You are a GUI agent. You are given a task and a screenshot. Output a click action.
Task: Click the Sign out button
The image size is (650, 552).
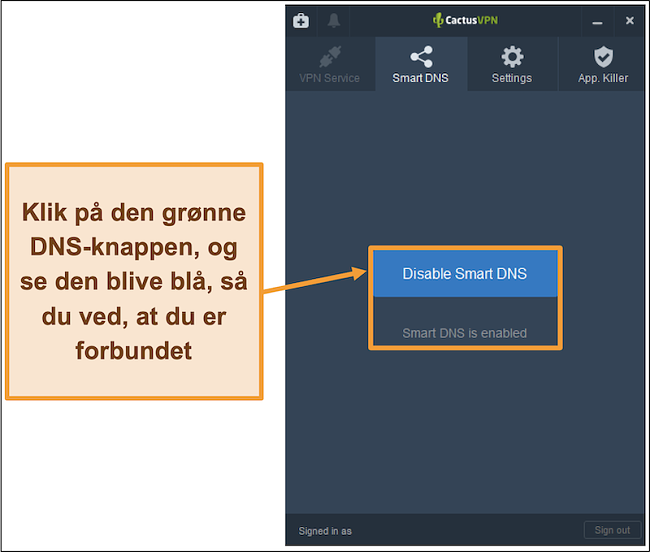(612, 530)
